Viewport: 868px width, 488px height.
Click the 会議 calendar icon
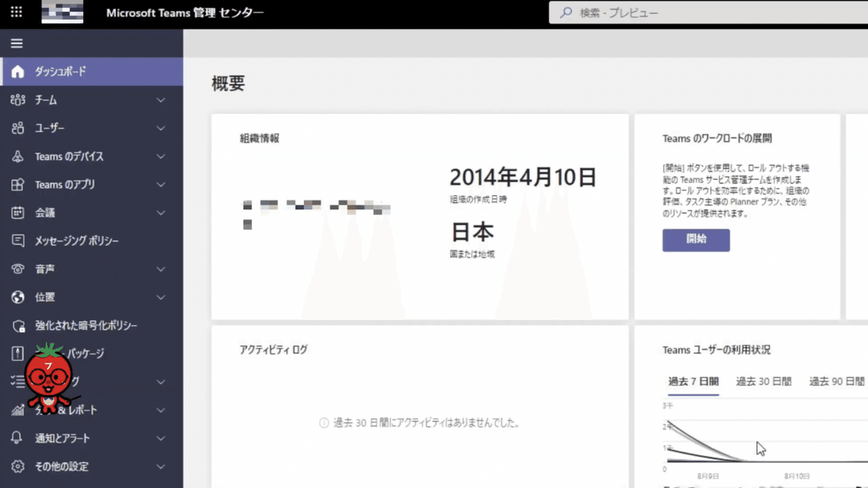coord(18,213)
